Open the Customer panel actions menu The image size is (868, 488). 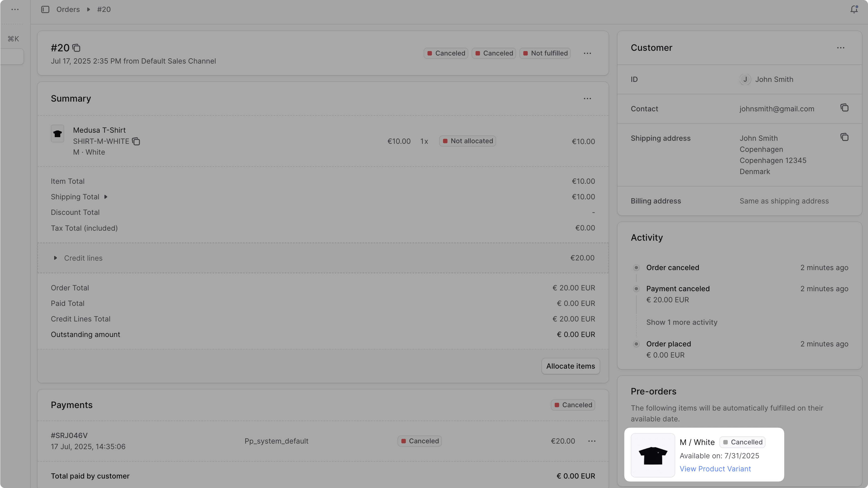point(841,48)
